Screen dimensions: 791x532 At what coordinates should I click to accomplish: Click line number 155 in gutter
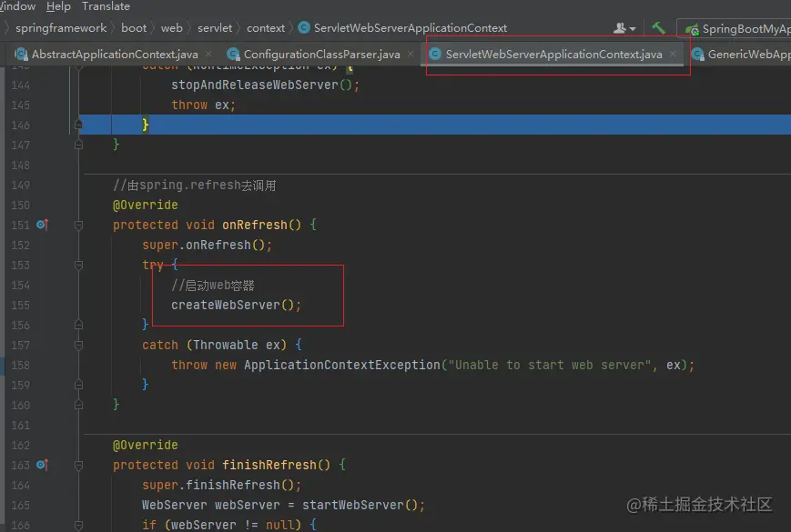[x=21, y=305]
